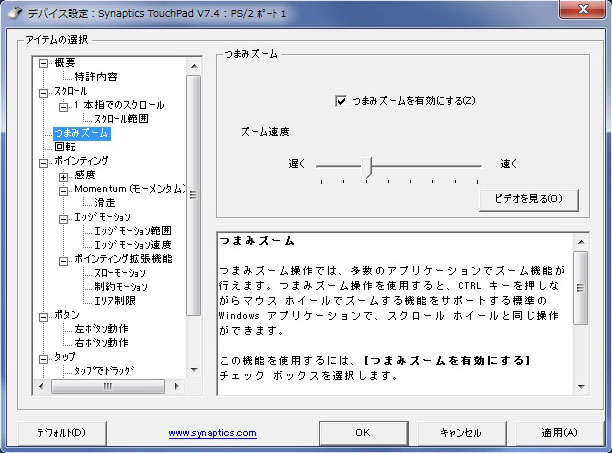Click the ズーム速度 slider thumb
Screen dimensions: 612x453
point(366,167)
